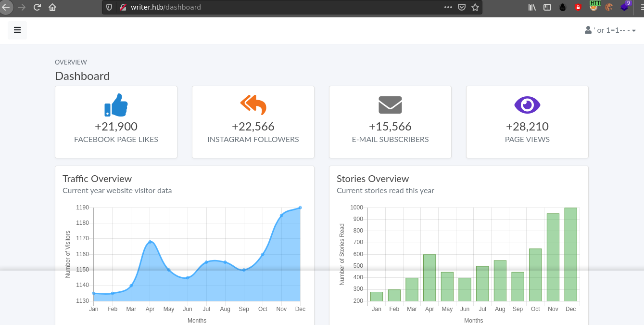Image resolution: width=644 pixels, height=325 pixels.
Task: Click the December bar in Stories Overview
Action: [570, 254]
